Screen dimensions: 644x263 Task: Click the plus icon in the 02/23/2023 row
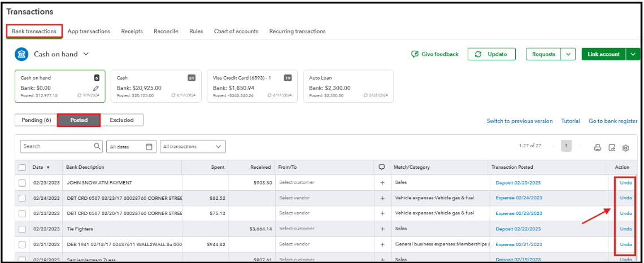[382, 213]
